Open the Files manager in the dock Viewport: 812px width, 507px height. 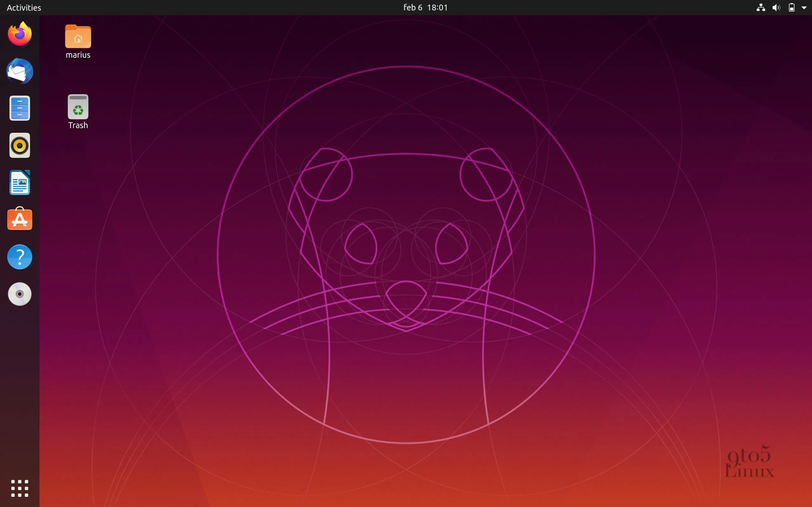(x=19, y=108)
